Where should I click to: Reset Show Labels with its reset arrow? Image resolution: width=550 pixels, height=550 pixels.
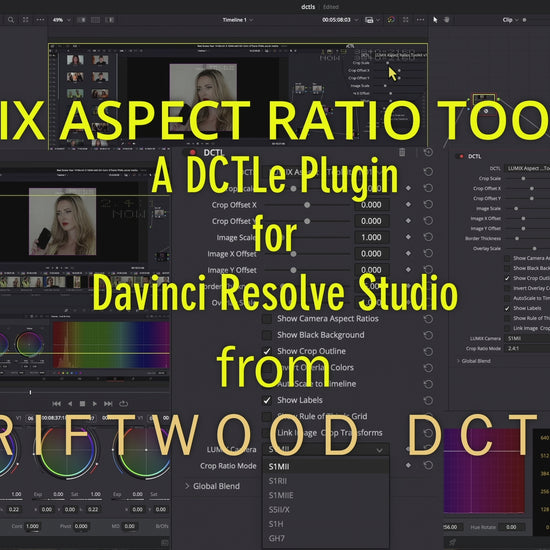point(428,400)
